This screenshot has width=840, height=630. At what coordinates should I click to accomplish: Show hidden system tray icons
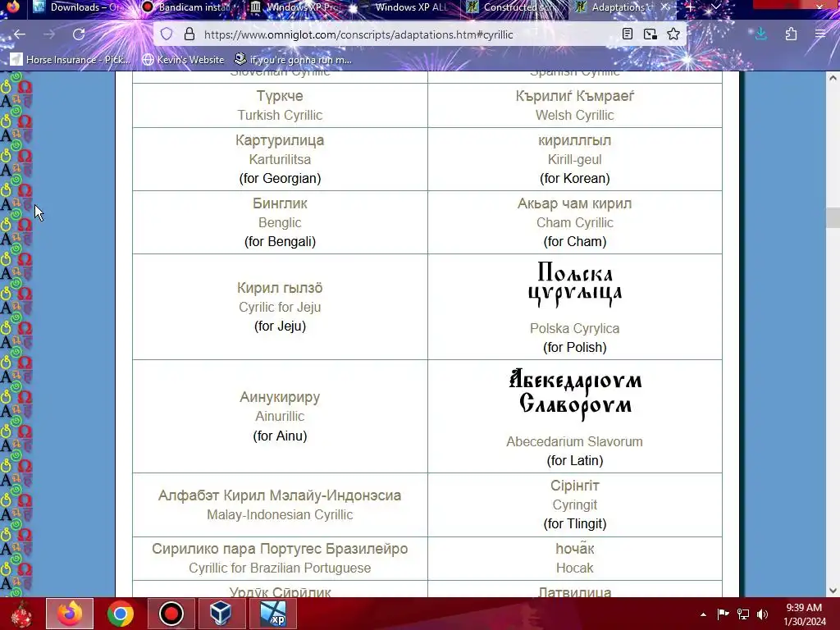coord(703,614)
